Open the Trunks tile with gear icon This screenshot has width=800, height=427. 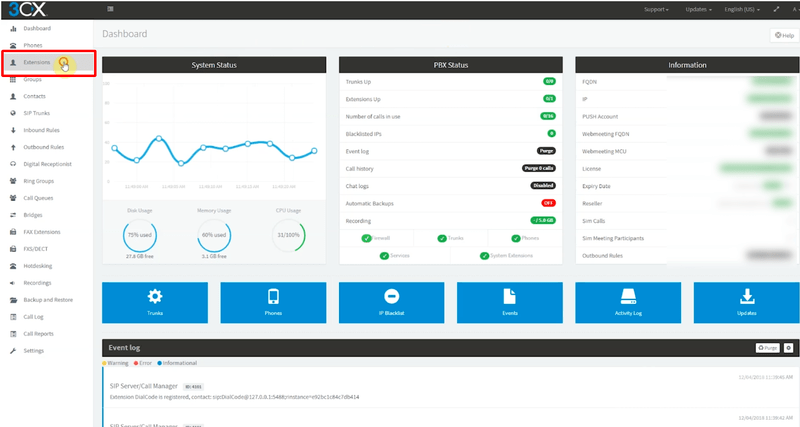pyautogui.click(x=155, y=303)
